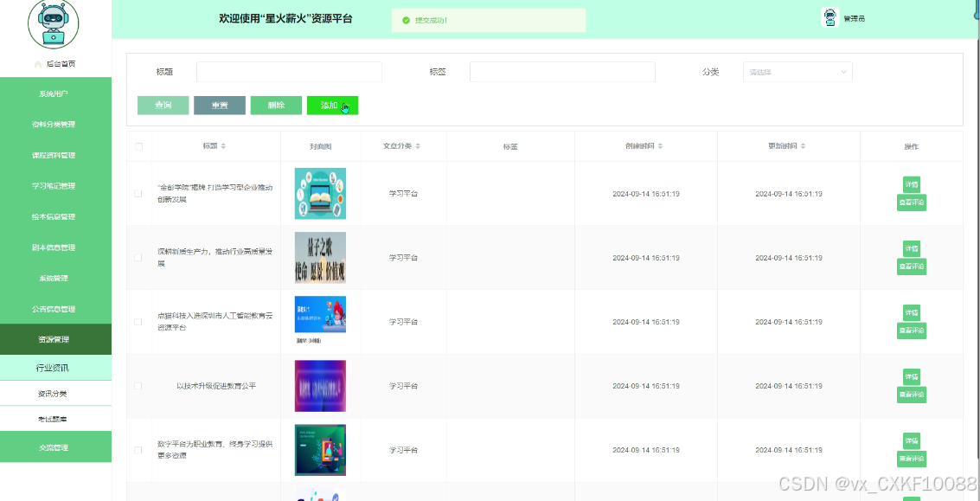Click the 重置 reset button
This screenshot has width=980, height=501.
220,105
